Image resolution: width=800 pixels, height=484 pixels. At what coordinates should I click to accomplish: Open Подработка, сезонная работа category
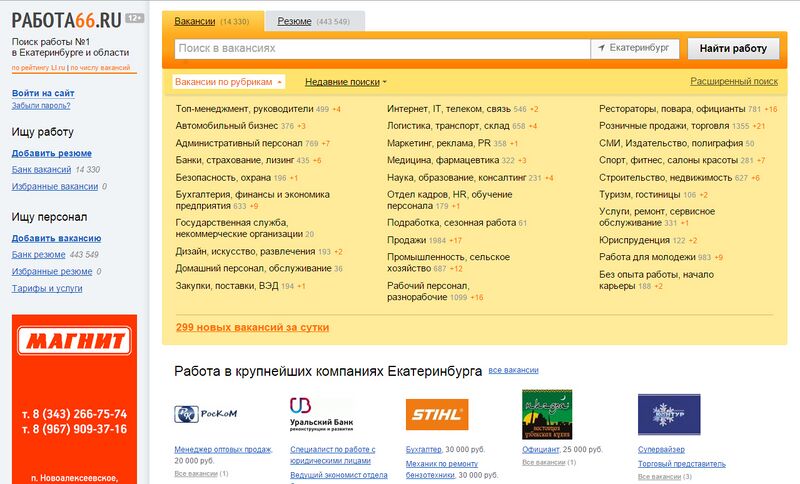452,222
